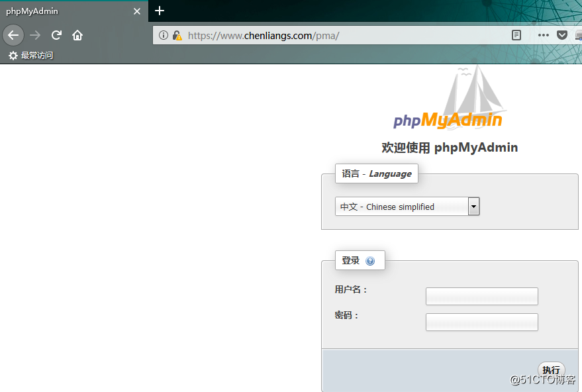Select the phpMyAdmin browser tab
The width and height of the screenshot is (582, 392).
[x=73, y=11]
